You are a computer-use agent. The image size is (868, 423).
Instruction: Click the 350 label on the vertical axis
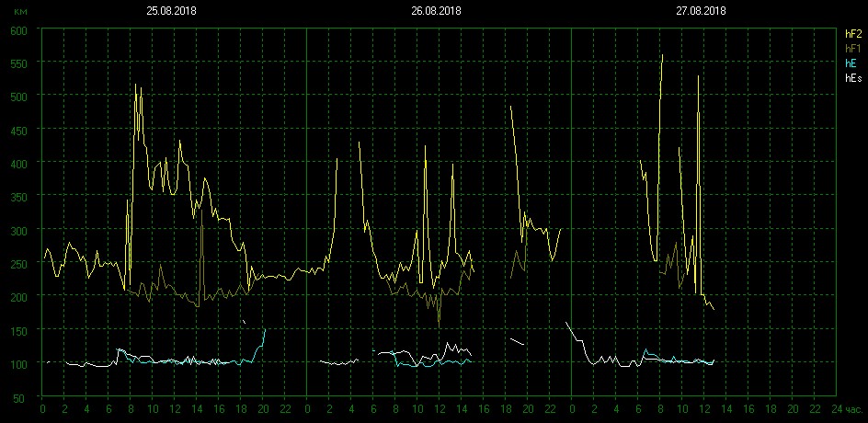pos(18,197)
